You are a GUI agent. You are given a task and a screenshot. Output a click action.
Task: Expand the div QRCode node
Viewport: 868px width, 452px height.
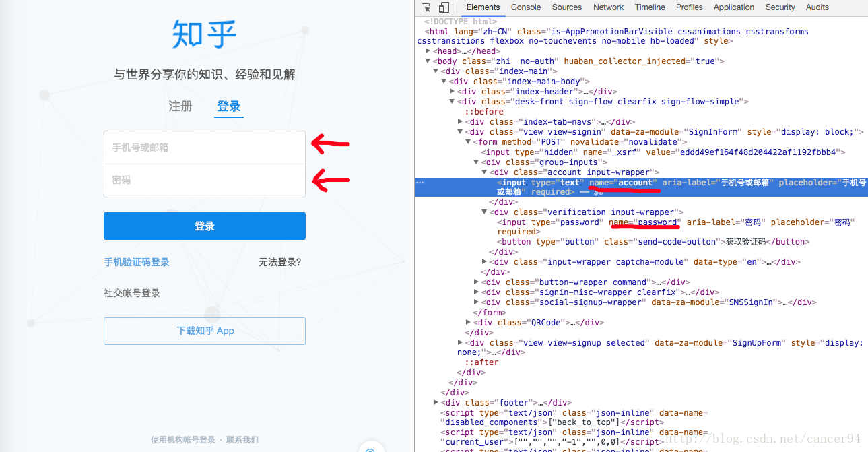(x=468, y=323)
